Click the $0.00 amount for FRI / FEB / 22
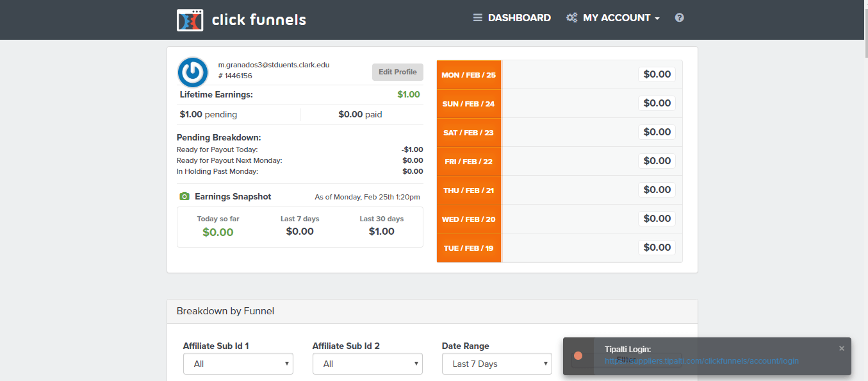The image size is (868, 381). tap(657, 161)
